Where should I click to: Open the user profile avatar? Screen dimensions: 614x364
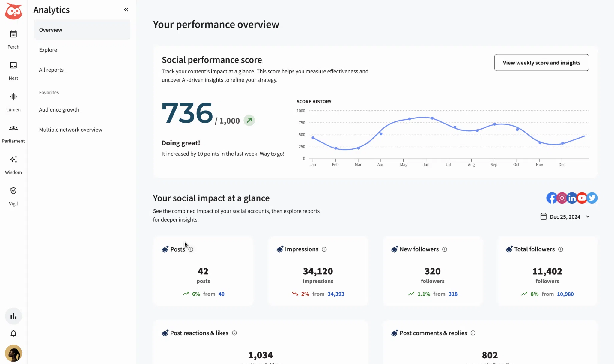click(13, 353)
